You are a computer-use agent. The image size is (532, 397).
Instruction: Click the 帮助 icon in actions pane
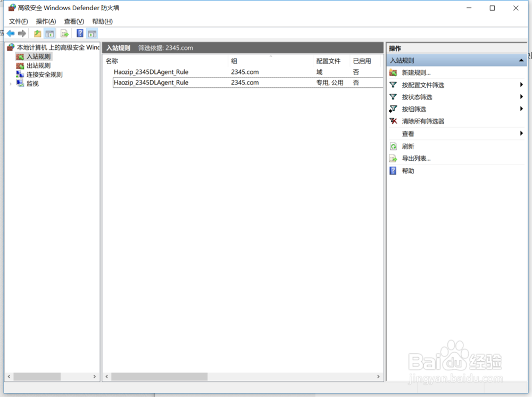click(x=393, y=171)
